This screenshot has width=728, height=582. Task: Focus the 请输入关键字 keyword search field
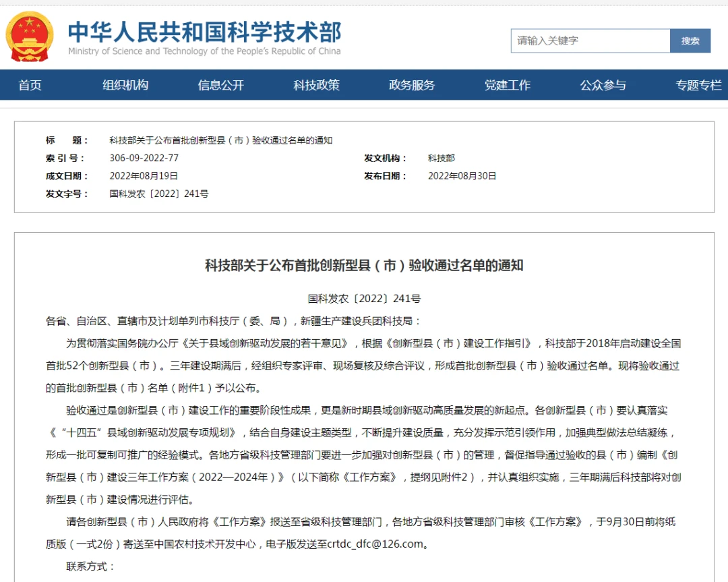tap(590, 41)
